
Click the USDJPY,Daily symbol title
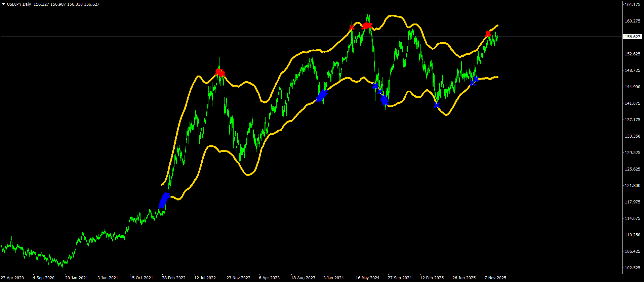[x=19, y=4]
